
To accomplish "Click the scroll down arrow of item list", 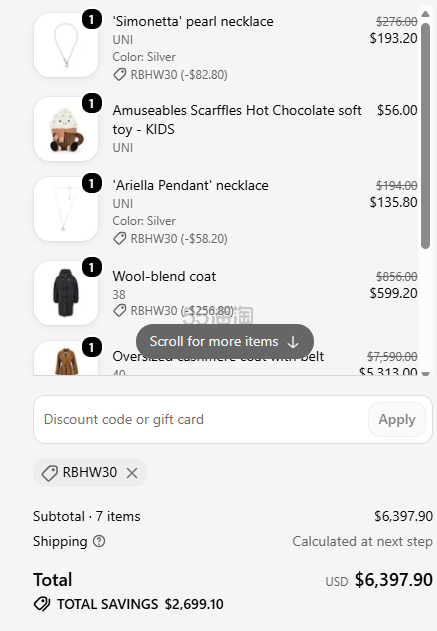I will pyautogui.click(x=425, y=374).
